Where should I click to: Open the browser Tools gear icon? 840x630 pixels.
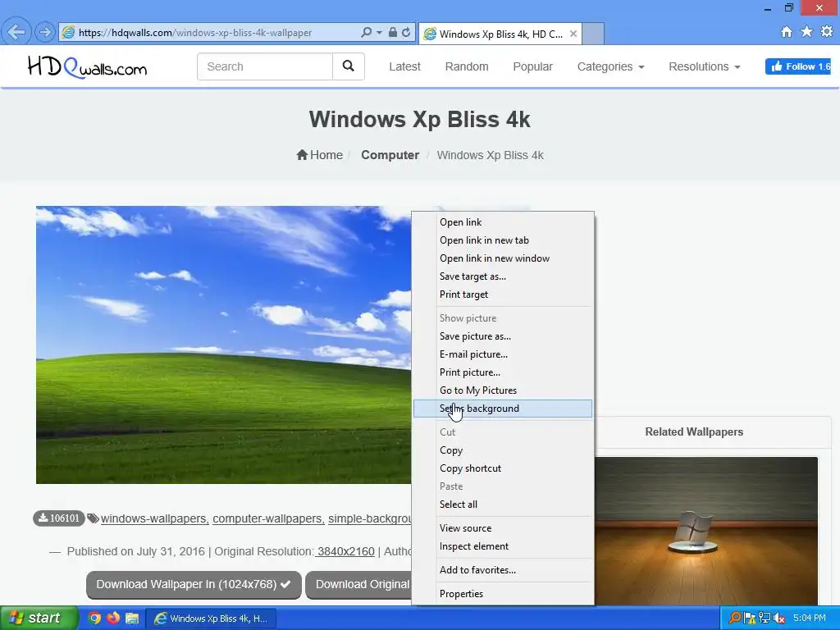827,32
